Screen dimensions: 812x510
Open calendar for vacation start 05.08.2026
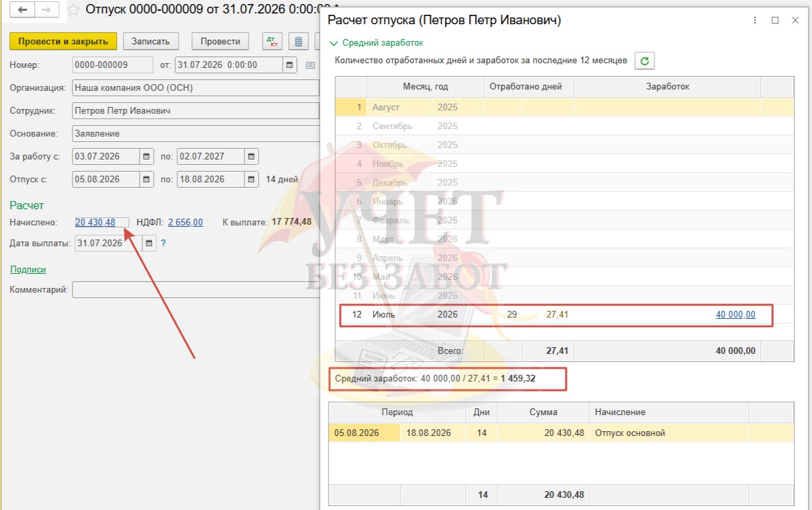coord(146,180)
